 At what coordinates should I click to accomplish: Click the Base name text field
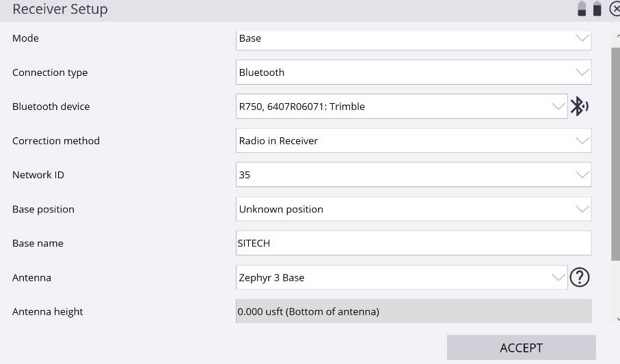click(413, 243)
